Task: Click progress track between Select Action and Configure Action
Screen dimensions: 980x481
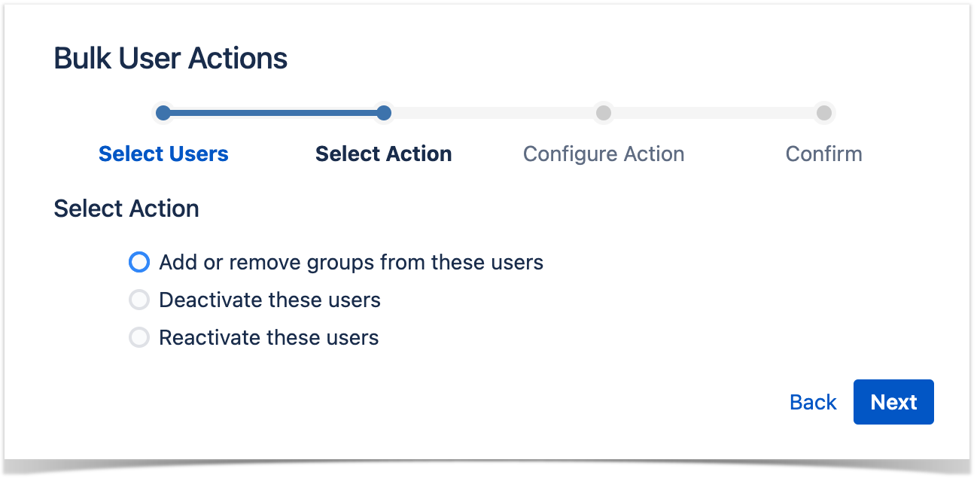Action: pyautogui.click(x=493, y=113)
